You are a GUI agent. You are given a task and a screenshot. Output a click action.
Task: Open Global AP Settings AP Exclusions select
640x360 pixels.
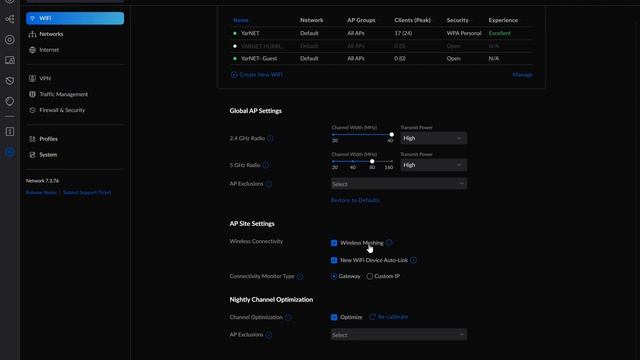399,184
